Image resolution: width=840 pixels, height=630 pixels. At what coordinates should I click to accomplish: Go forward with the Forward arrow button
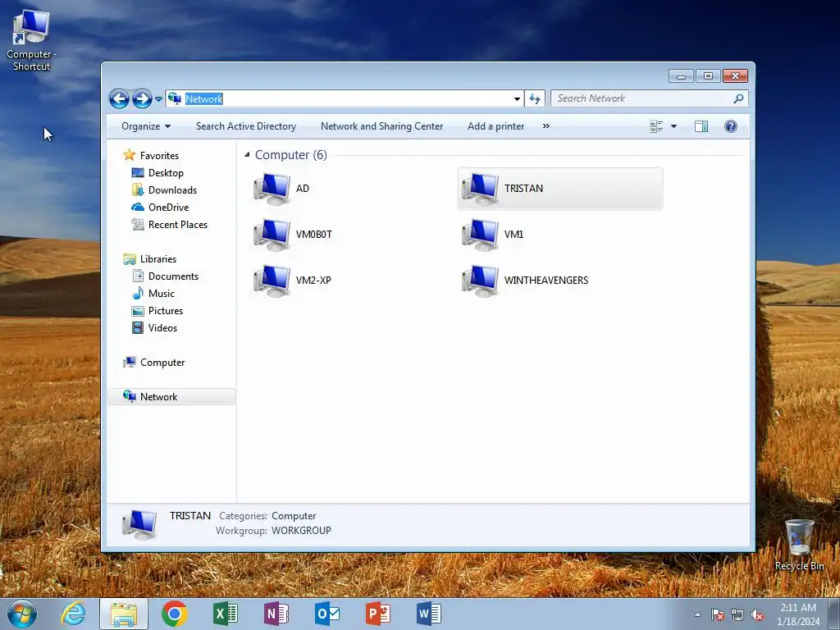142,98
